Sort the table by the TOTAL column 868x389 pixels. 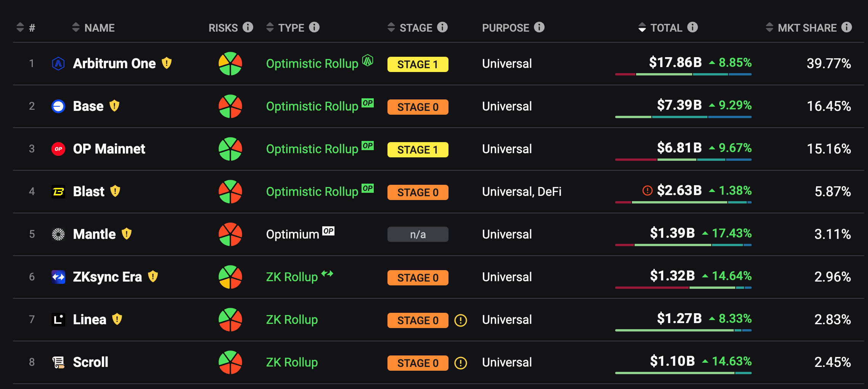[x=661, y=27]
